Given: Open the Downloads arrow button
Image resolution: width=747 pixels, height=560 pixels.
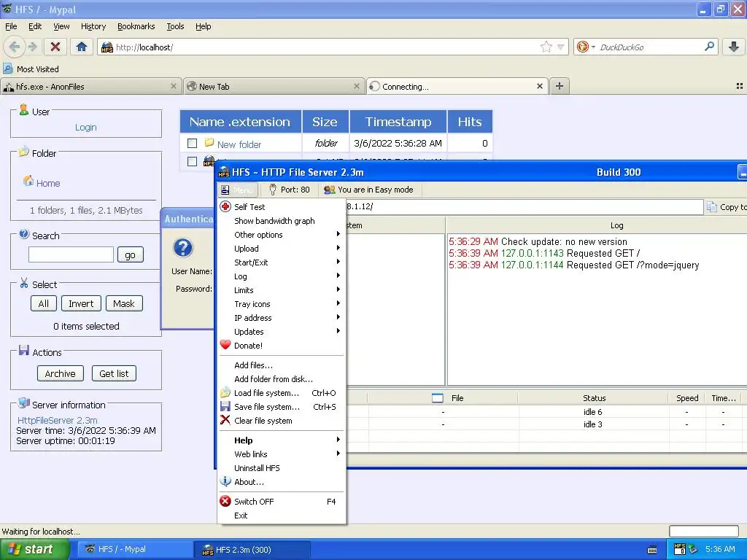Looking at the screenshot, I should click(734, 47).
